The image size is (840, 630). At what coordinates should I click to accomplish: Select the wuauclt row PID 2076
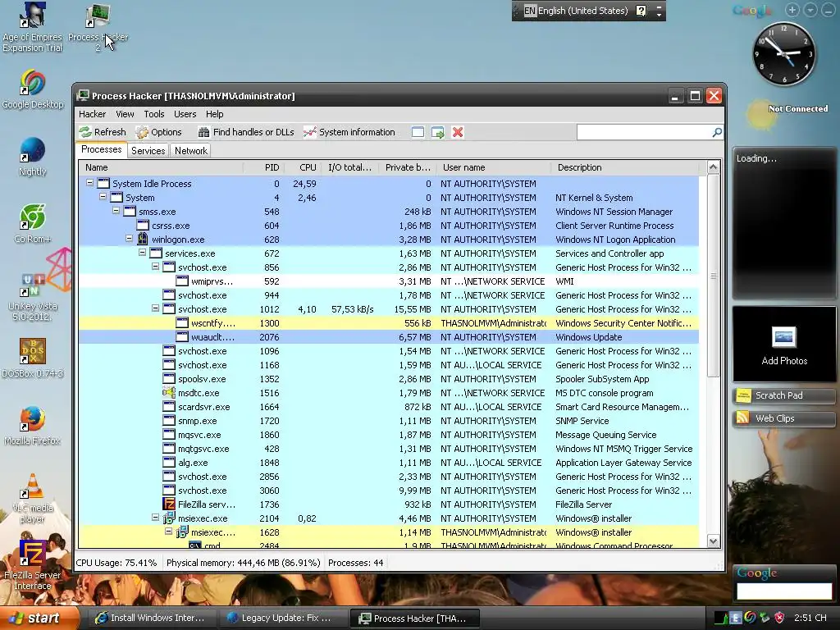(389, 337)
